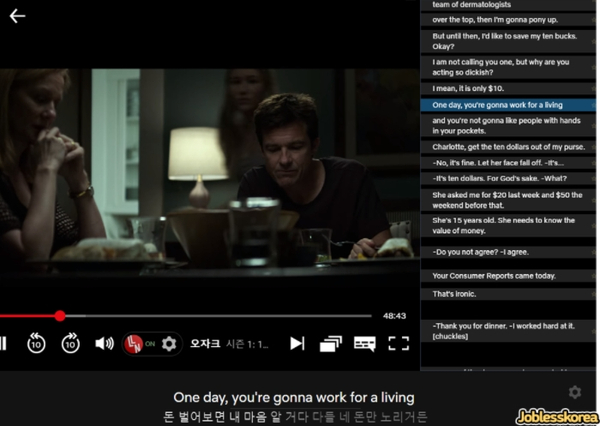This screenshot has height=426, width=600.
Task: Select line 'Do you not agree? -I agree.'
Action: (x=508, y=252)
